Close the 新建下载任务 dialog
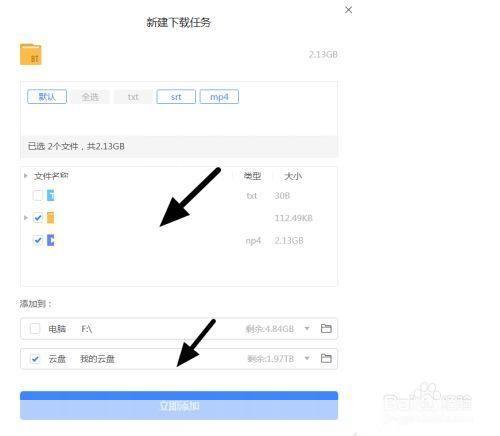 click(348, 10)
